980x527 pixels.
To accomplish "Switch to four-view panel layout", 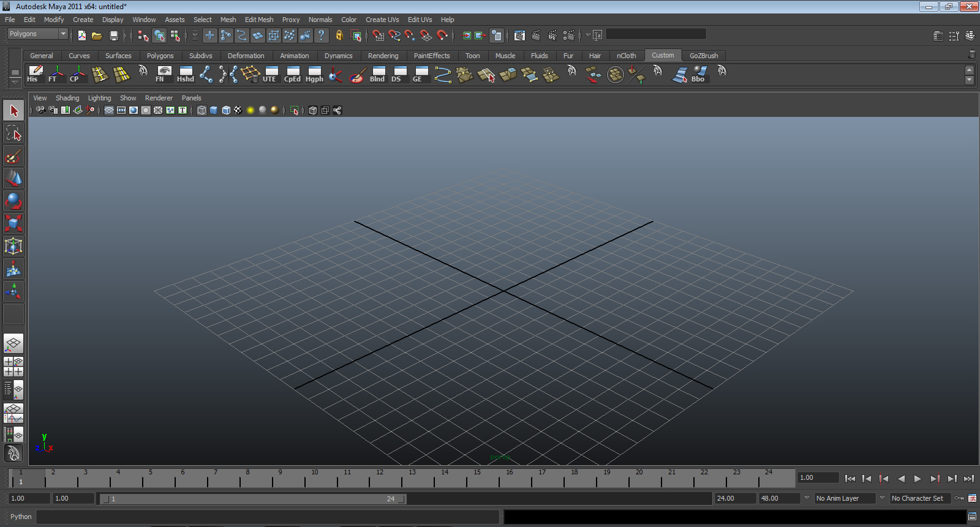I will (13, 366).
